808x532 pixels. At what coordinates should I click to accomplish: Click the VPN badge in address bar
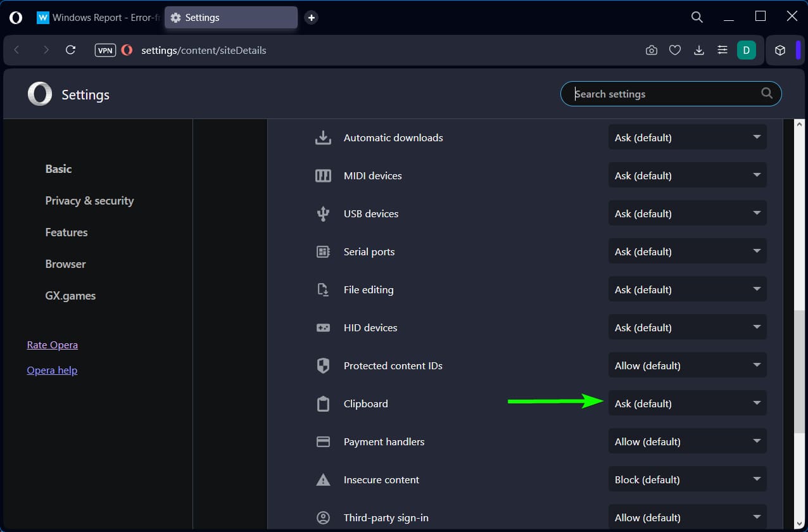(x=105, y=50)
